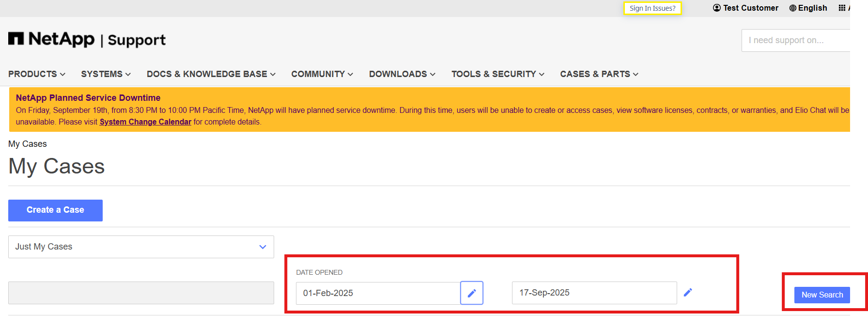Click the 17-Sep-2025 end date field

[594, 293]
